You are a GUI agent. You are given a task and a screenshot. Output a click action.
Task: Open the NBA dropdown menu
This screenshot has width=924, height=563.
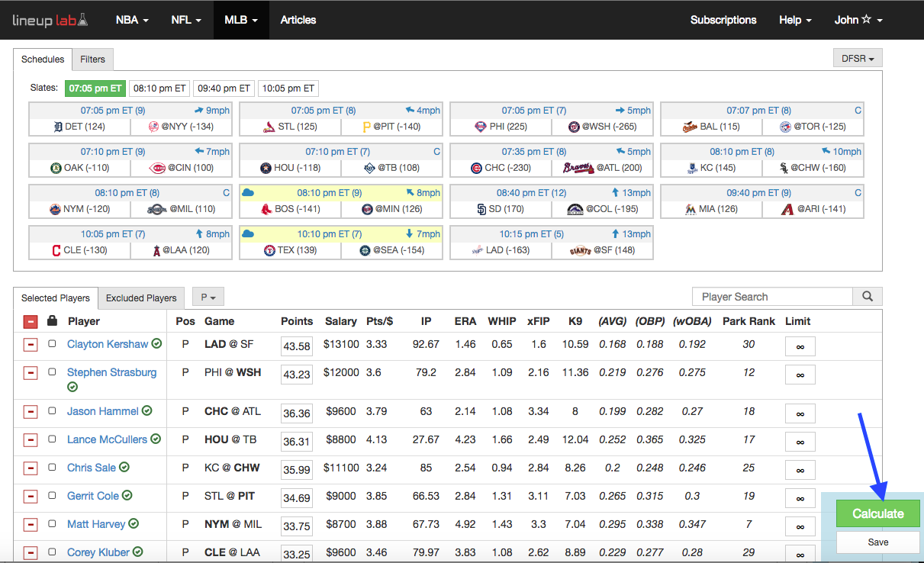(132, 20)
